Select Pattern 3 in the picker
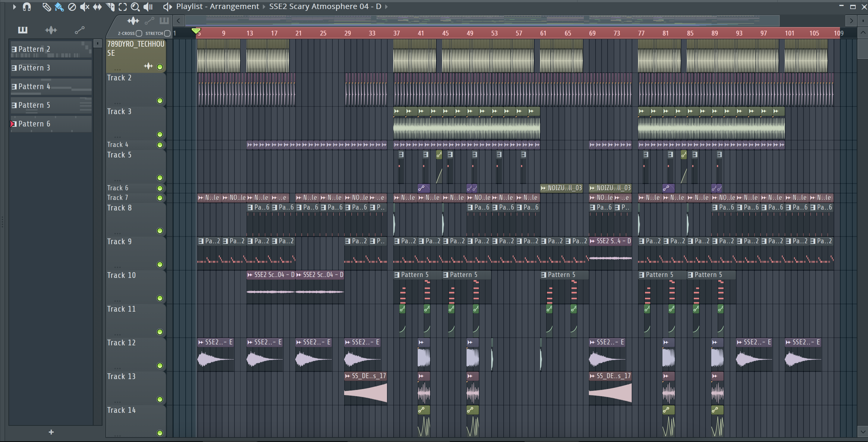868x442 pixels. coord(51,68)
